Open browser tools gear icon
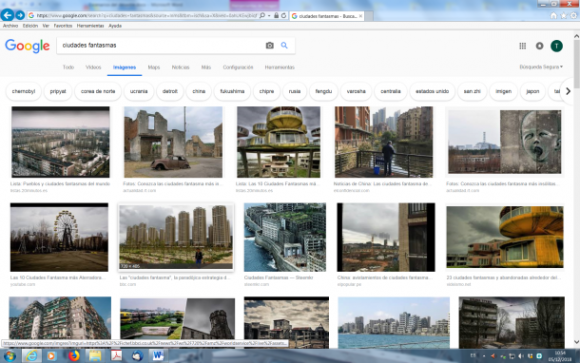This screenshot has height=363, width=580. (x=573, y=16)
